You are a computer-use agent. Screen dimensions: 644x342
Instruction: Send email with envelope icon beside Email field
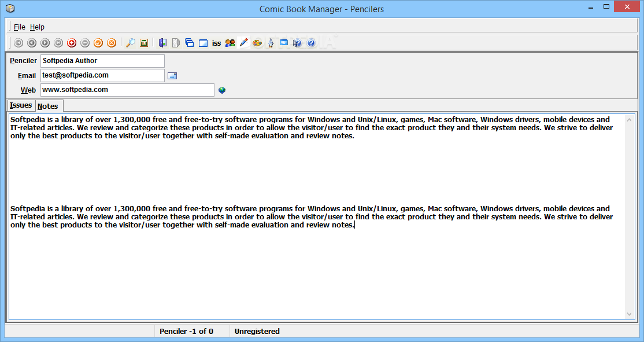click(x=172, y=76)
